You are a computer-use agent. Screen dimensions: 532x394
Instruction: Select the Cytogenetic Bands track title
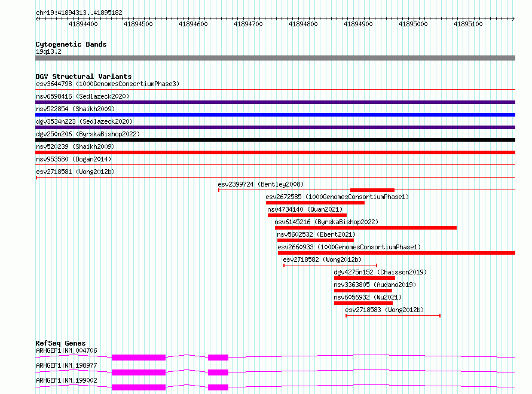(x=71, y=44)
